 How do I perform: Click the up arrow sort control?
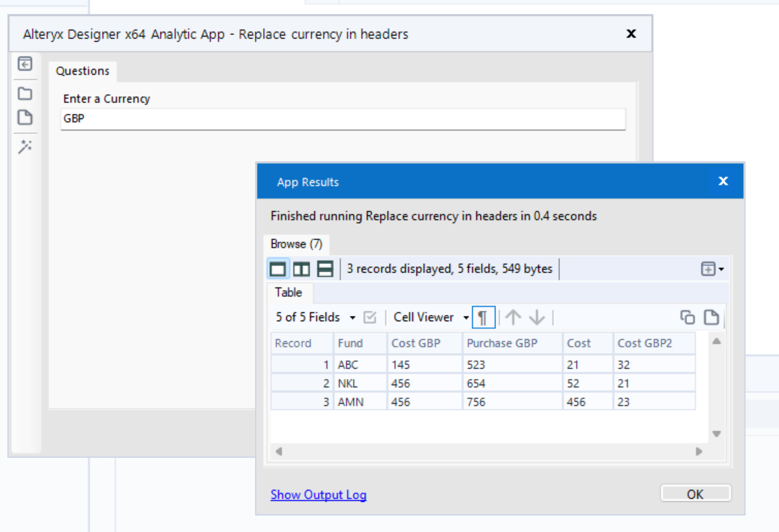point(514,317)
